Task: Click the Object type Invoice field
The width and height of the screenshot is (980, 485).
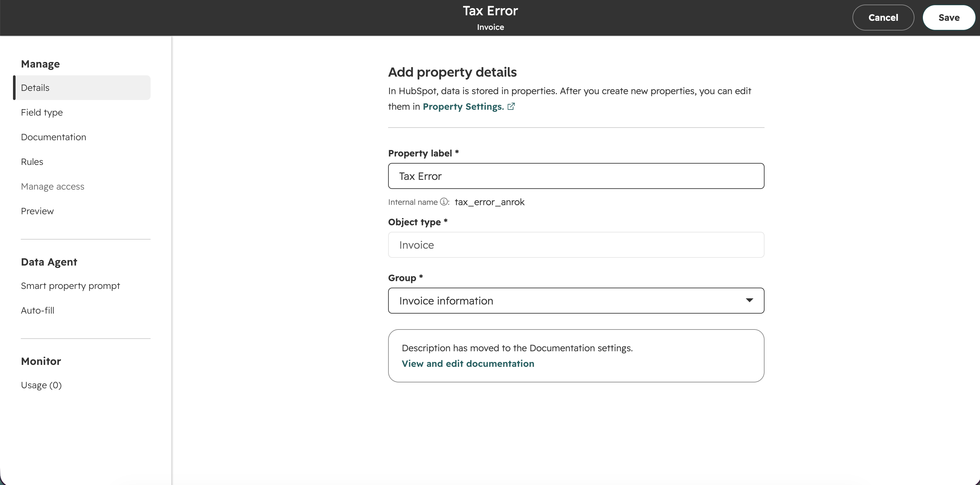Action: (576, 245)
